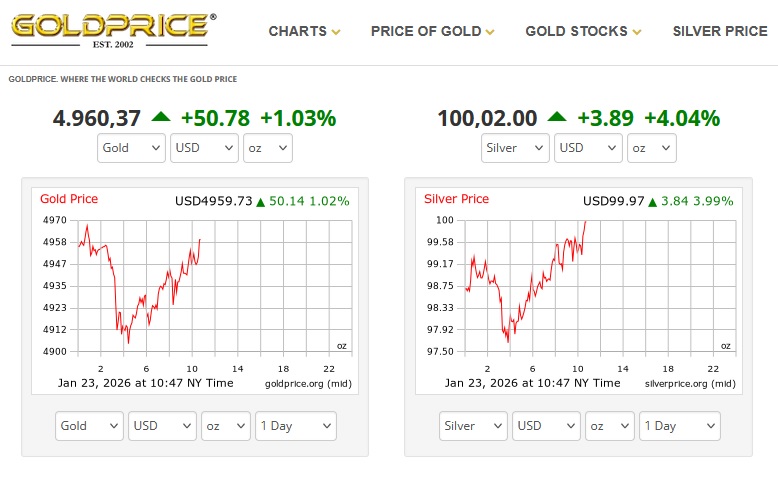Click the green up arrow beside gold price

(161, 117)
